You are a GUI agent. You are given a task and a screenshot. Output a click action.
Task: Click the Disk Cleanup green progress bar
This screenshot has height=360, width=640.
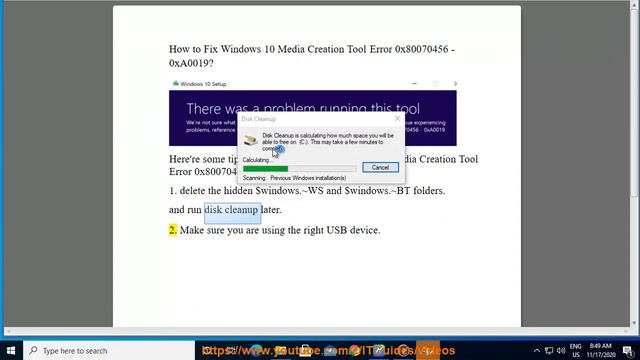(x=299, y=169)
